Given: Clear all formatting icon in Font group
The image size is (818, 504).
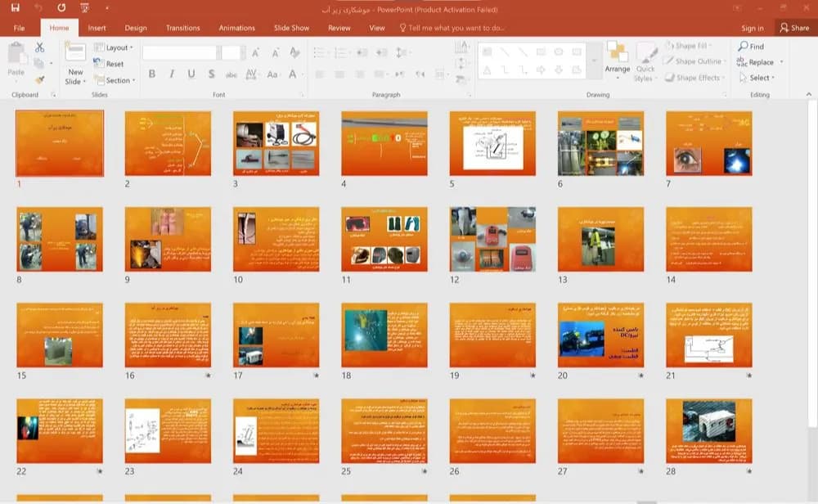Looking at the screenshot, I should 294,52.
